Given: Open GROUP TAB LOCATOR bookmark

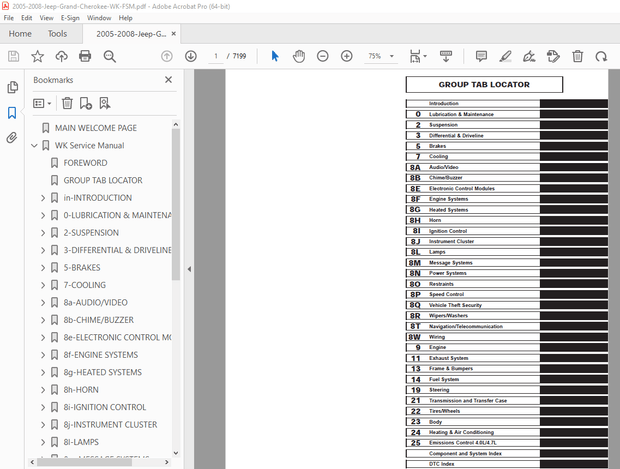Looking at the screenshot, I should click(x=103, y=180).
